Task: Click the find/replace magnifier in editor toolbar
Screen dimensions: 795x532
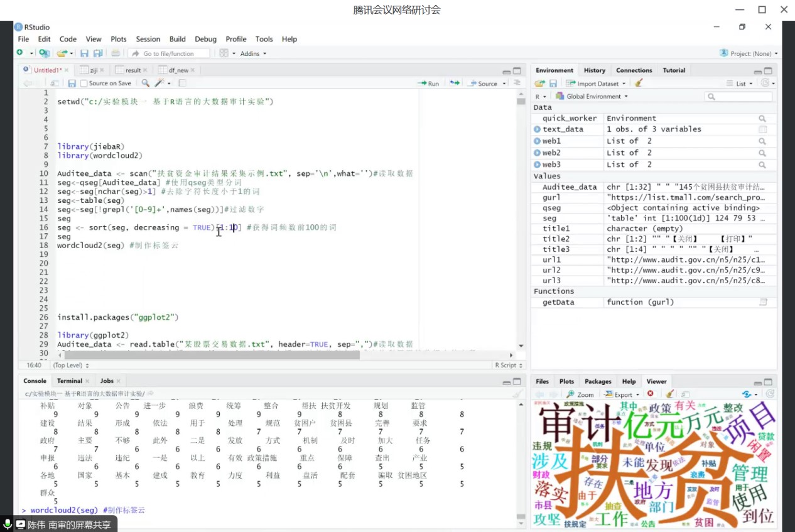Action: tap(145, 83)
